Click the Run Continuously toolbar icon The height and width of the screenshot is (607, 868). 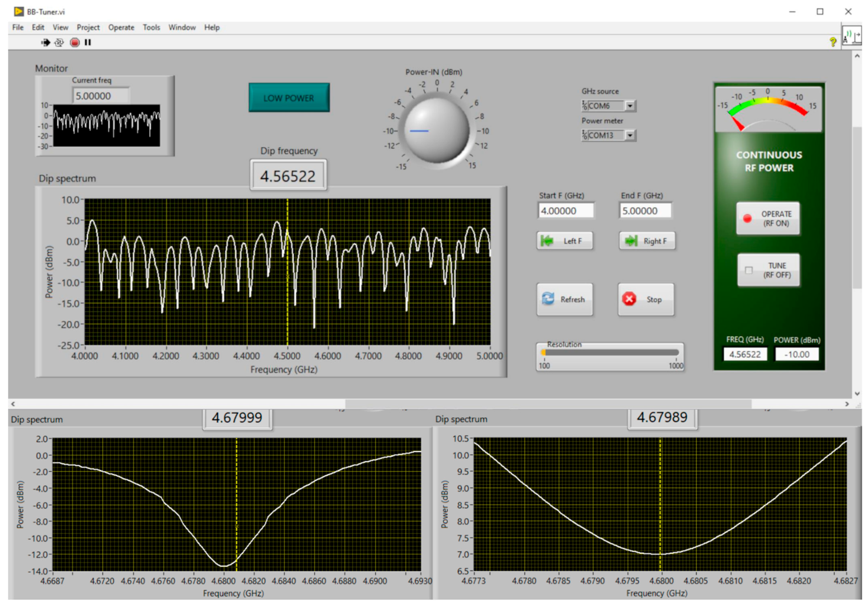click(x=59, y=42)
